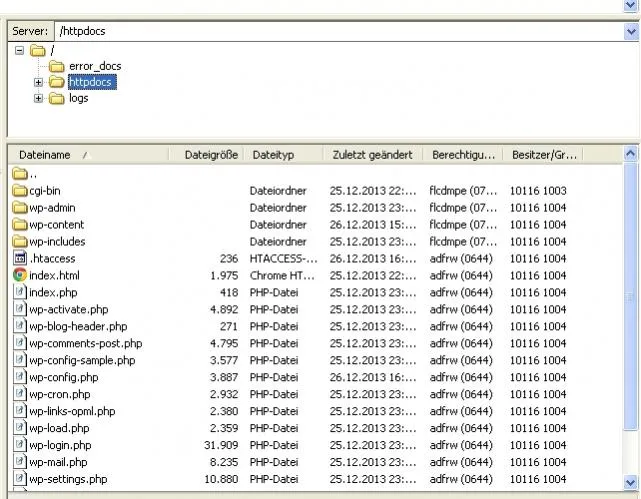Click the root '/' folder icon in tree
This screenshot has height=499, width=641.
pyautogui.click(x=38, y=51)
